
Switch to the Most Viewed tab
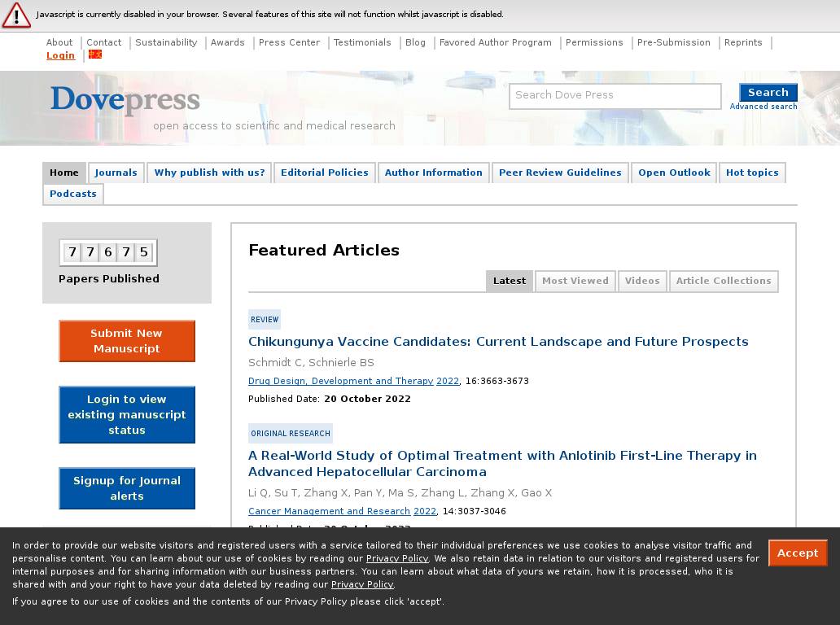[575, 281]
